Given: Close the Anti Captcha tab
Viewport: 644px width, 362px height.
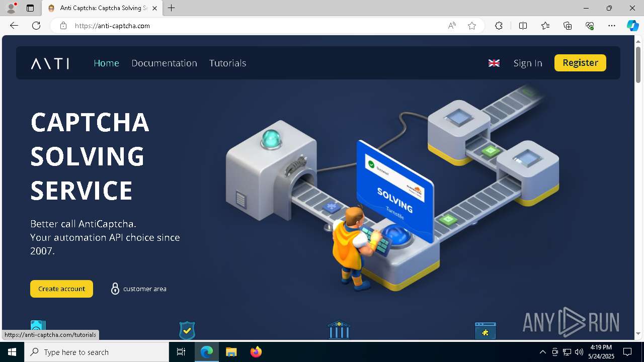Looking at the screenshot, I should pyautogui.click(x=154, y=8).
